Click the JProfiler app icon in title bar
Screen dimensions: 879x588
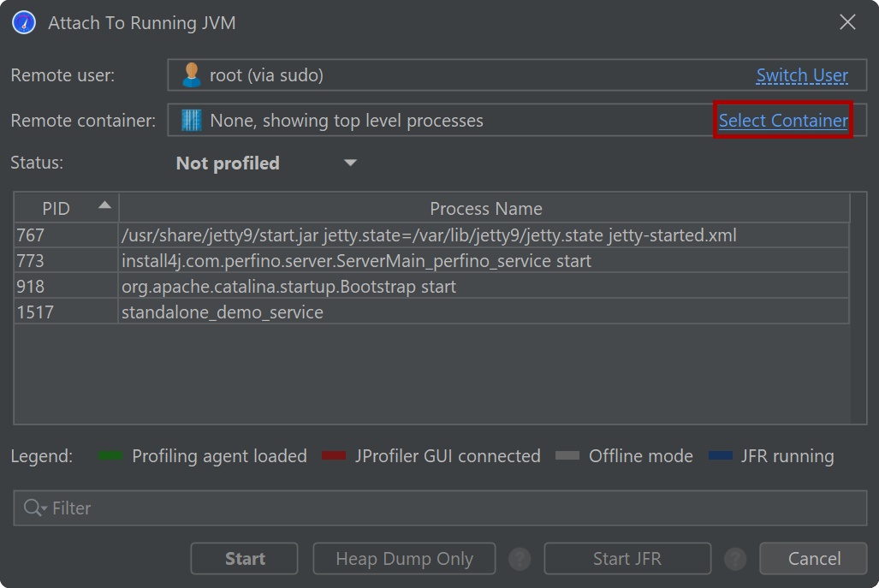(x=23, y=22)
